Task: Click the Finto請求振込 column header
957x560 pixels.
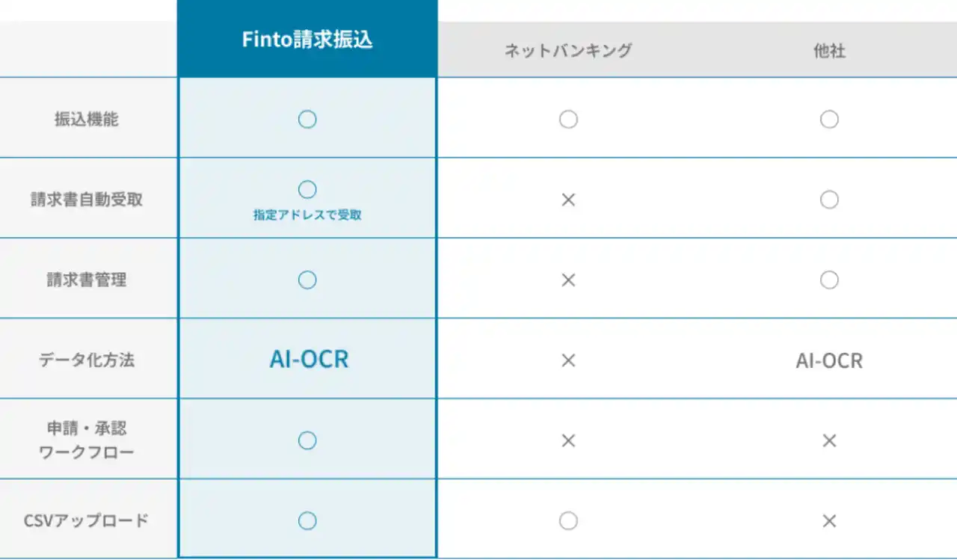Action: click(307, 40)
